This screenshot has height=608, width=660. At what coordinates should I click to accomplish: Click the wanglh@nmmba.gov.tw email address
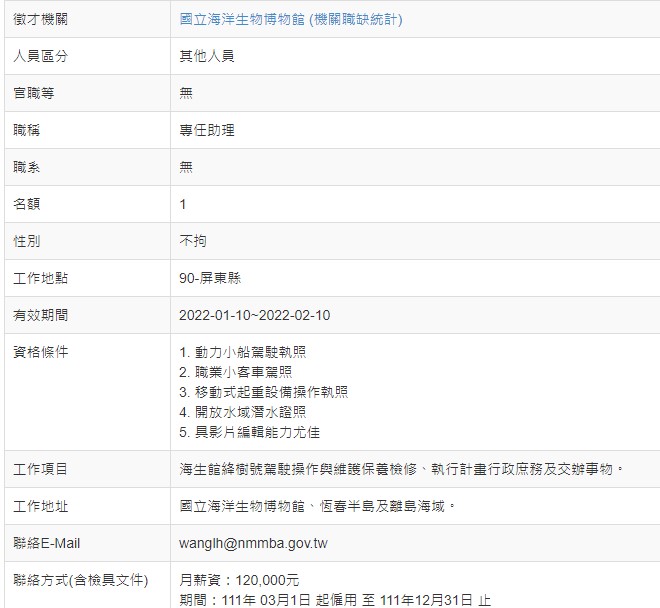[x=250, y=543]
